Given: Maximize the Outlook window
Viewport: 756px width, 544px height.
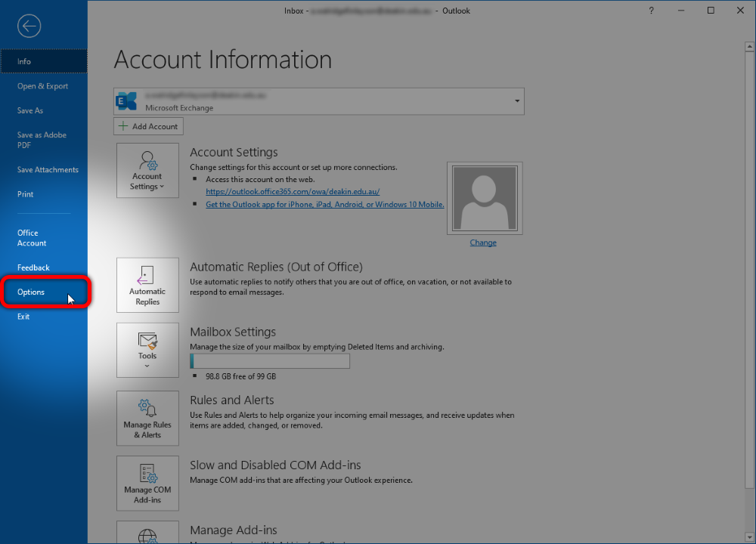Looking at the screenshot, I should (711, 11).
